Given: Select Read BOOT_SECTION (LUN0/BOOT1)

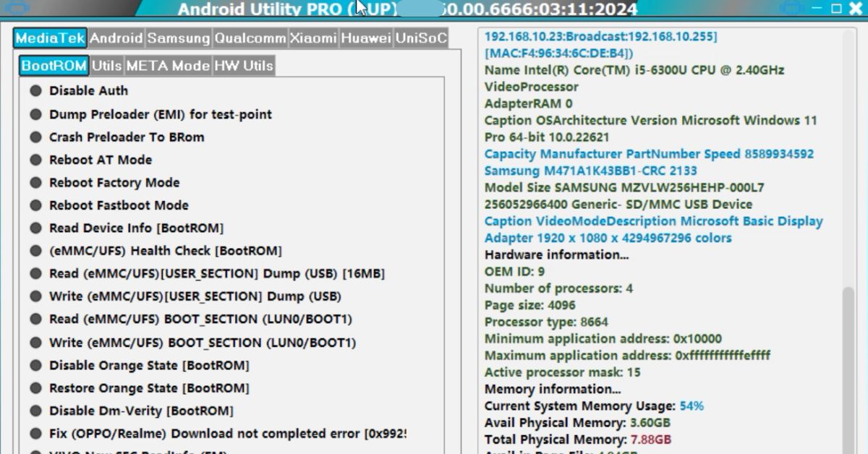Looking at the screenshot, I should point(192,320).
